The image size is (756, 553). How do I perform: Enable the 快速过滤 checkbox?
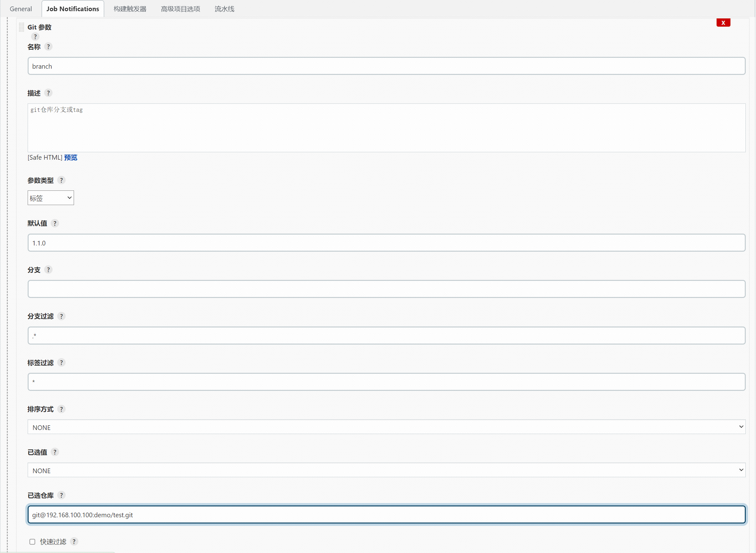click(32, 542)
